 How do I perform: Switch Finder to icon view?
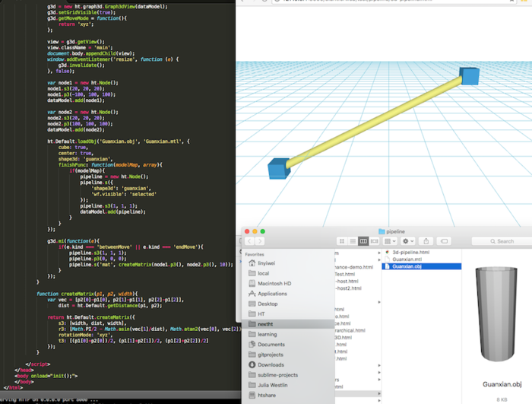pyautogui.click(x=342, y=241)
